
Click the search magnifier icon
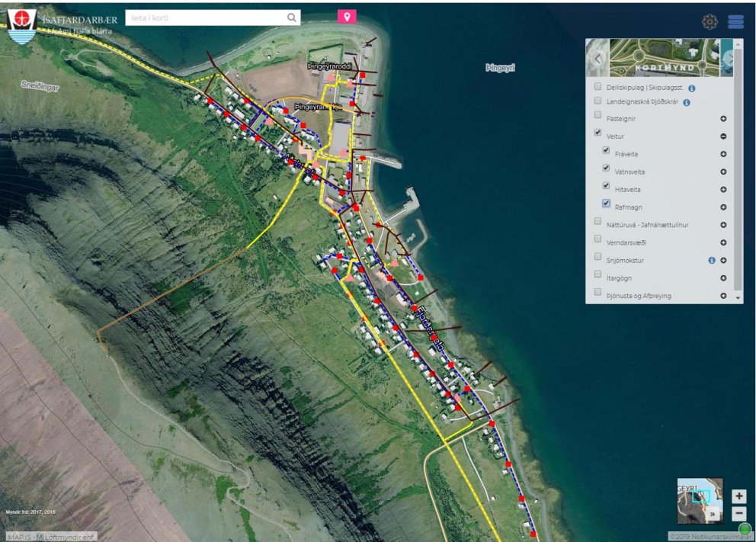[x=292, y=18]
